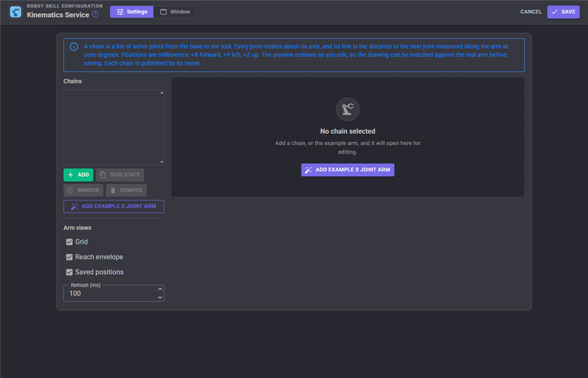Click inside the empty Chains list box
This screenshot has width=588, height=378.
pyautogui.click(x=114, y=127)
